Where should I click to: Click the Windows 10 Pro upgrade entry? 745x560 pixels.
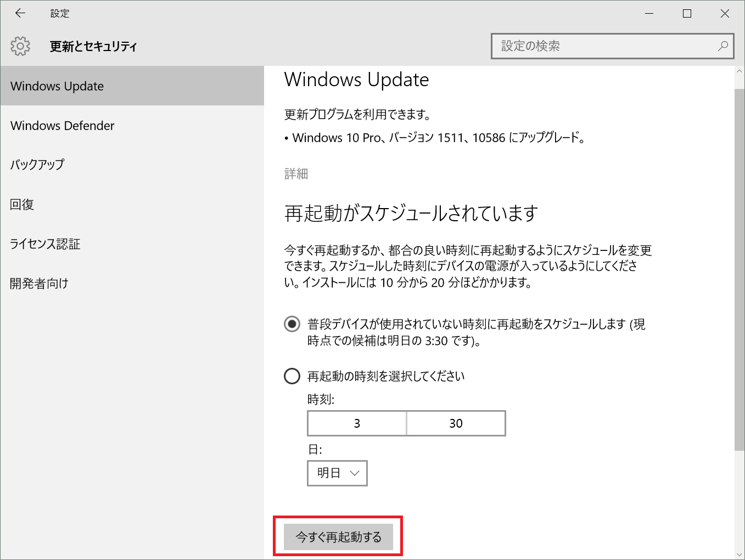[x=435, y=138]
